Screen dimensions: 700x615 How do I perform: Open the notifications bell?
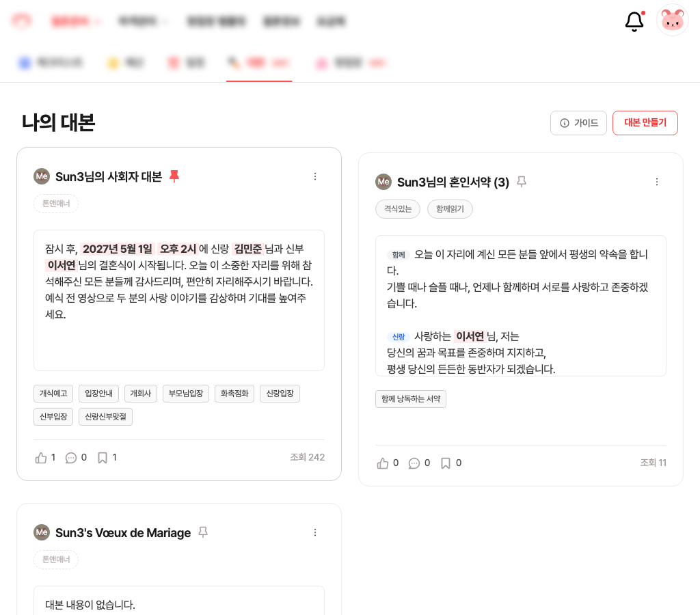[634, 21]
